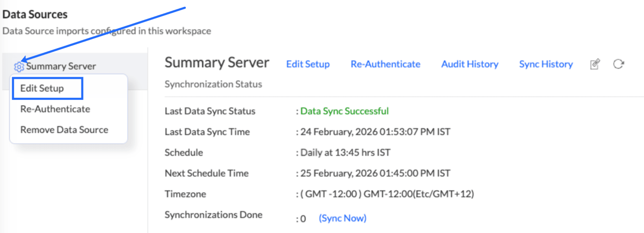Open the Sync History link
644x233 pixels.
546,64
